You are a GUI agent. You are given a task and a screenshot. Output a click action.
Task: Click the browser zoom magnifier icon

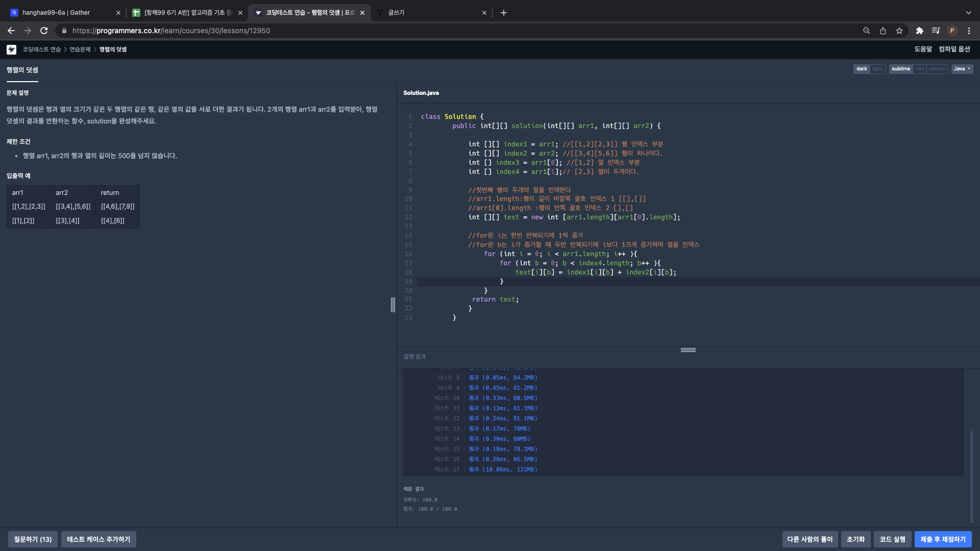click(866, 31)
